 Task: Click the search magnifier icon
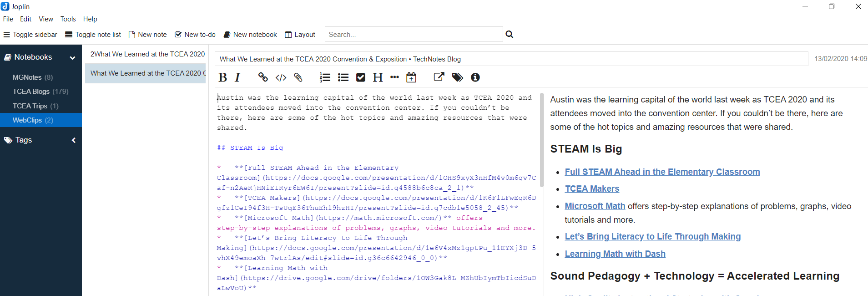(510, 34)
